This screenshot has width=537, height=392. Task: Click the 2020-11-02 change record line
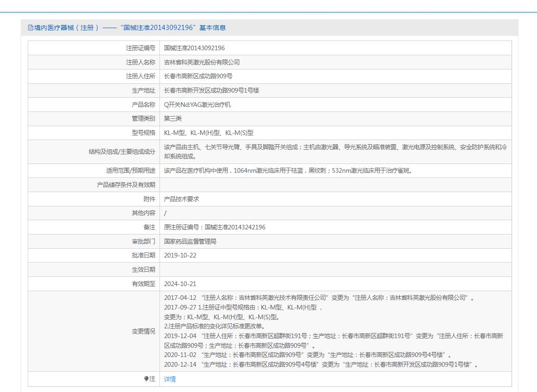point(307,355)
